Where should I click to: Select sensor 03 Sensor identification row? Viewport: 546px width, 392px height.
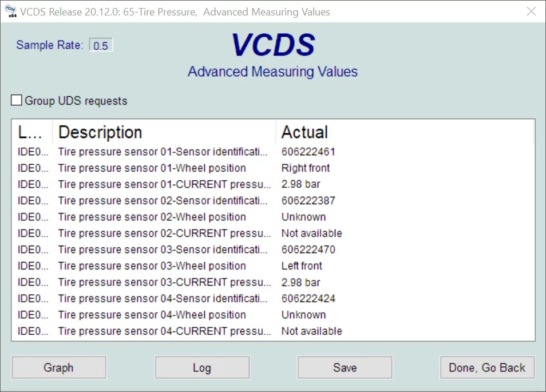(x=163, y=250)
